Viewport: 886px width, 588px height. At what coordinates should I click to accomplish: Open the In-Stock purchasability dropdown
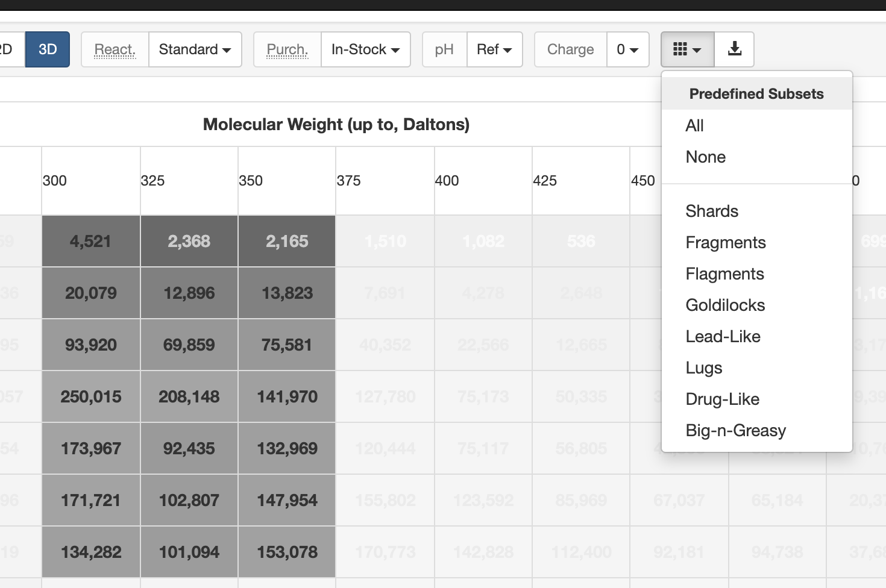(366, 49)
